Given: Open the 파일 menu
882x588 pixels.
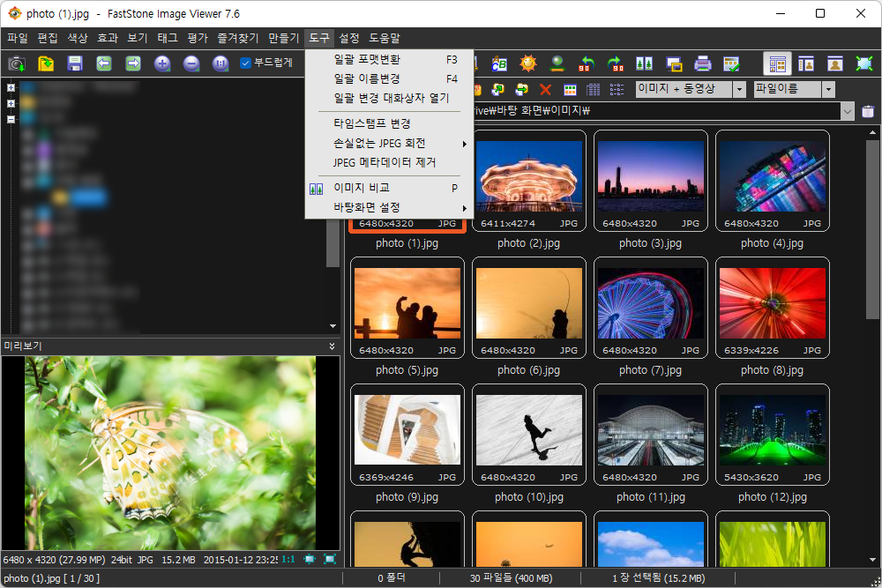Looking at the screenshot, I should [x=18, y=38].
